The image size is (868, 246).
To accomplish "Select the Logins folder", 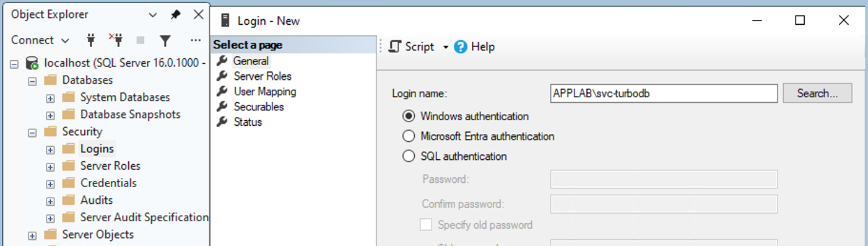I will [97, 149].
